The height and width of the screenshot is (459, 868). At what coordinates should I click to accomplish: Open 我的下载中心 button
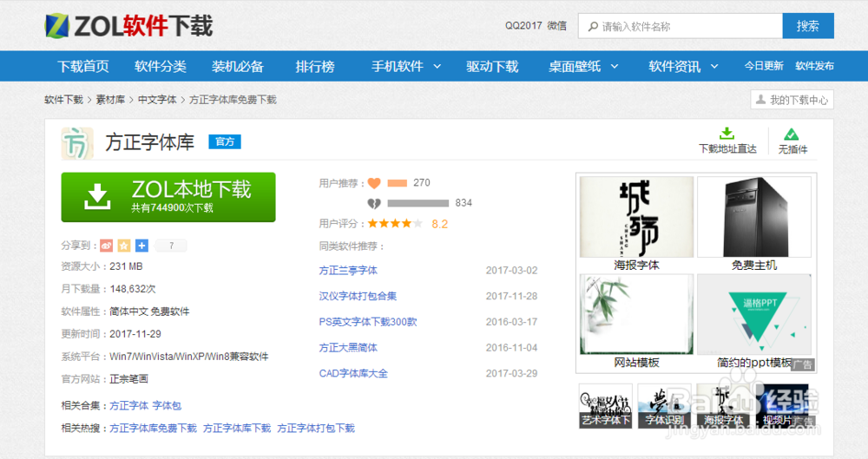tap(792, 100)
